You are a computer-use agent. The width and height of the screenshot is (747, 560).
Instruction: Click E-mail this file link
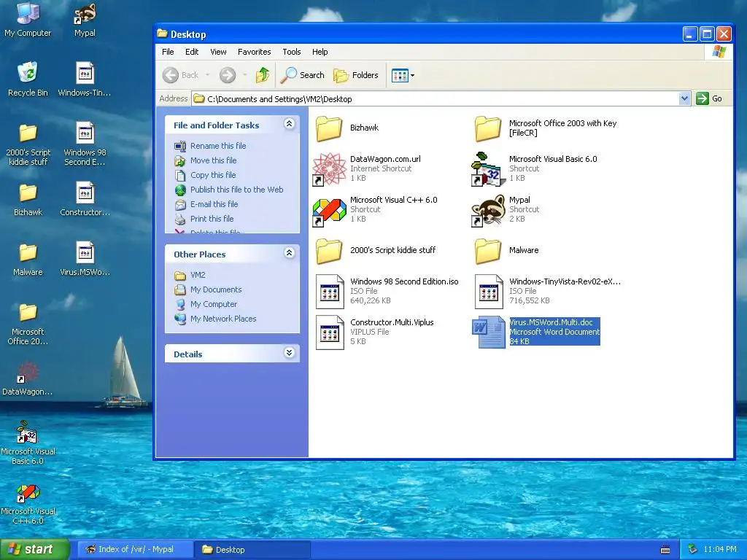point(206,204)
